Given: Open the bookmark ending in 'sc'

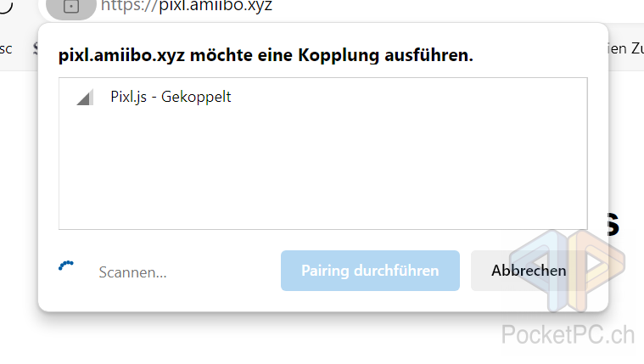Looking at the screenshot, I should 6,49.
